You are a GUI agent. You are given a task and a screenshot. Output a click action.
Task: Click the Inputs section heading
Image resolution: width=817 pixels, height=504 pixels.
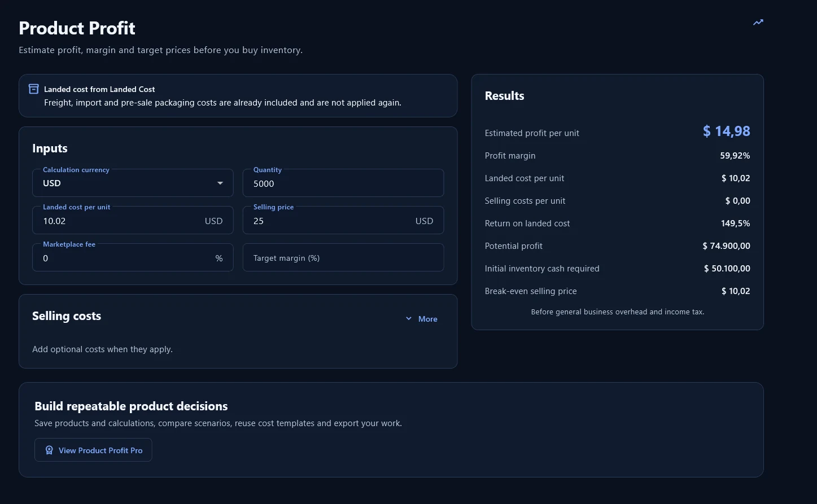click(x=50, y=148)
